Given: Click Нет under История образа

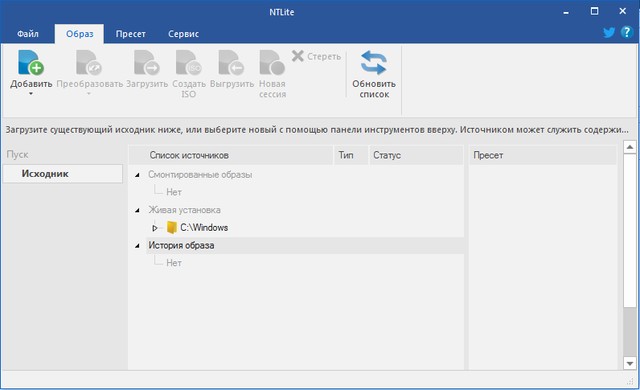Looking at the screenshot, I should tap(174, 263).
